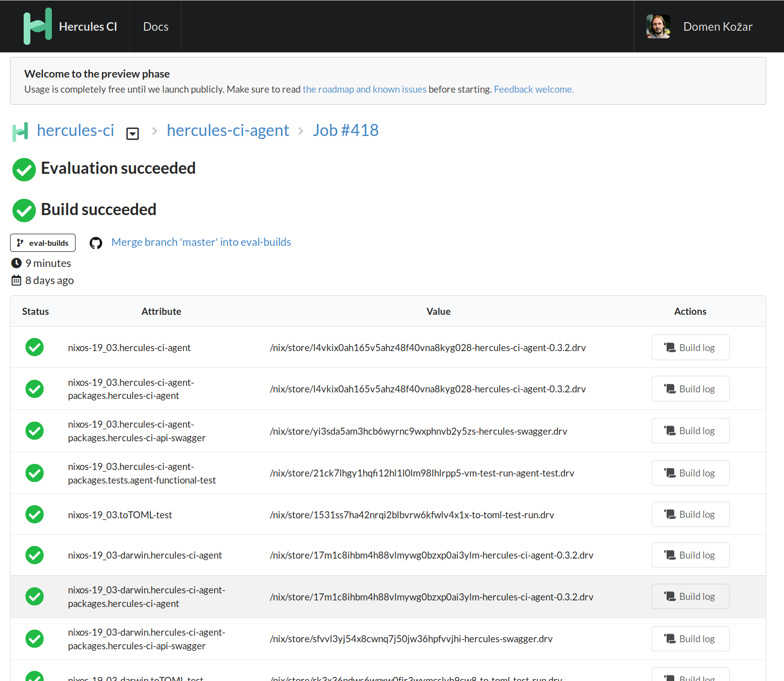784x681 pixels.
Task: Click the hercules-ci organization logo icon
Action: [x=20, y=132]
